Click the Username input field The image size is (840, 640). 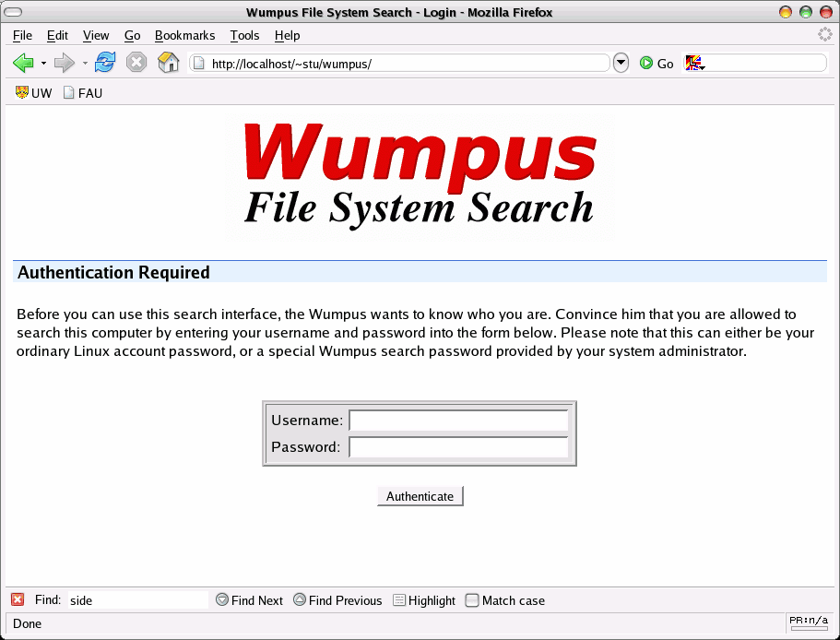click(458, 421)
